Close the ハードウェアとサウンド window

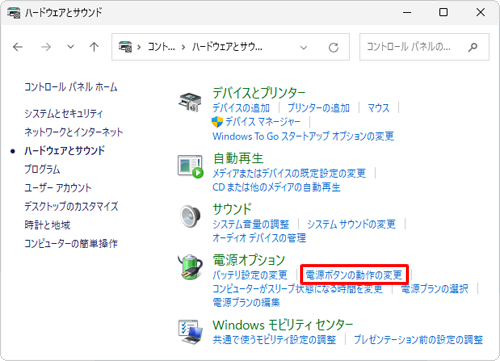pyautogui.click(x=480, y=13)
